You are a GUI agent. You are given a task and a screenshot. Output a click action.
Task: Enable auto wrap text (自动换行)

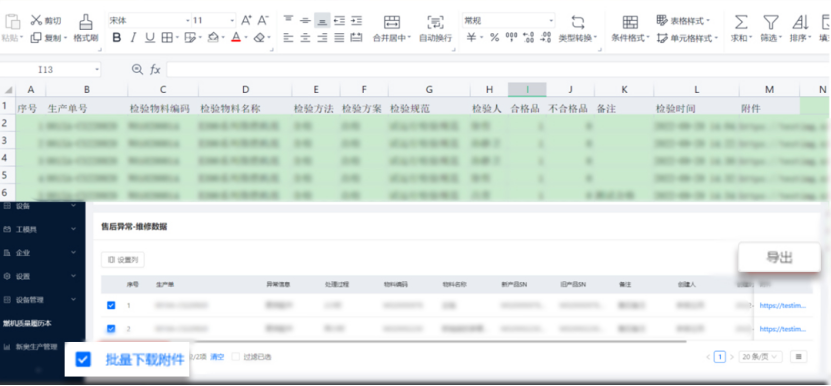point(435,28)
